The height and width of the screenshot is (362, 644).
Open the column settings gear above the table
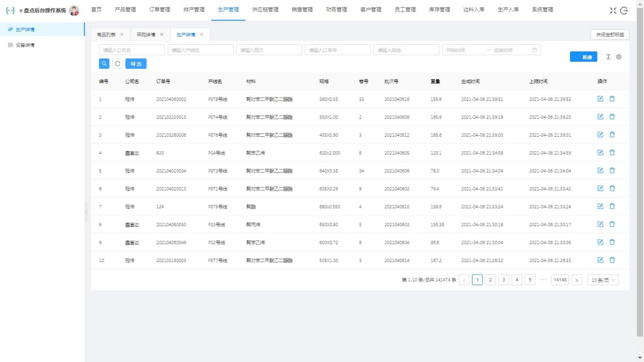point(618,57)
